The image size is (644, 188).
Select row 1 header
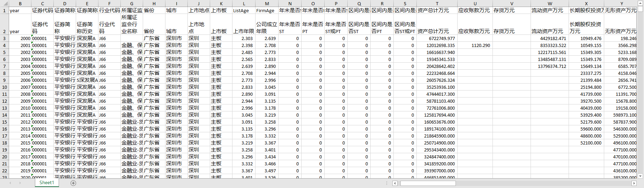4,10
